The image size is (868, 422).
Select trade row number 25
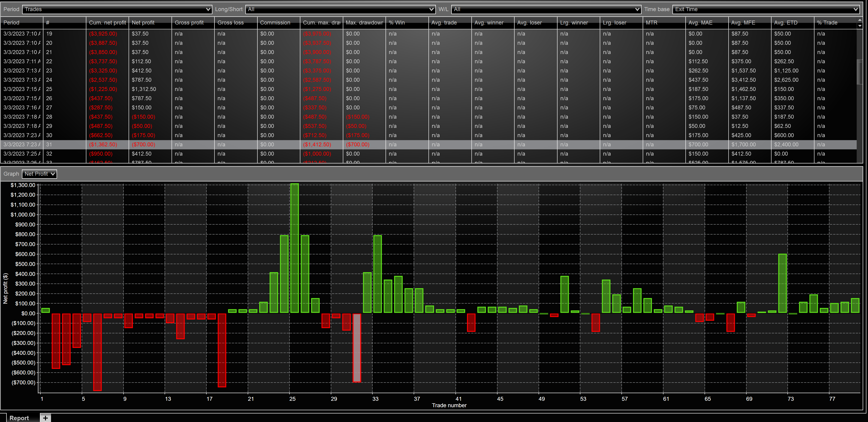tap(429, 89)
